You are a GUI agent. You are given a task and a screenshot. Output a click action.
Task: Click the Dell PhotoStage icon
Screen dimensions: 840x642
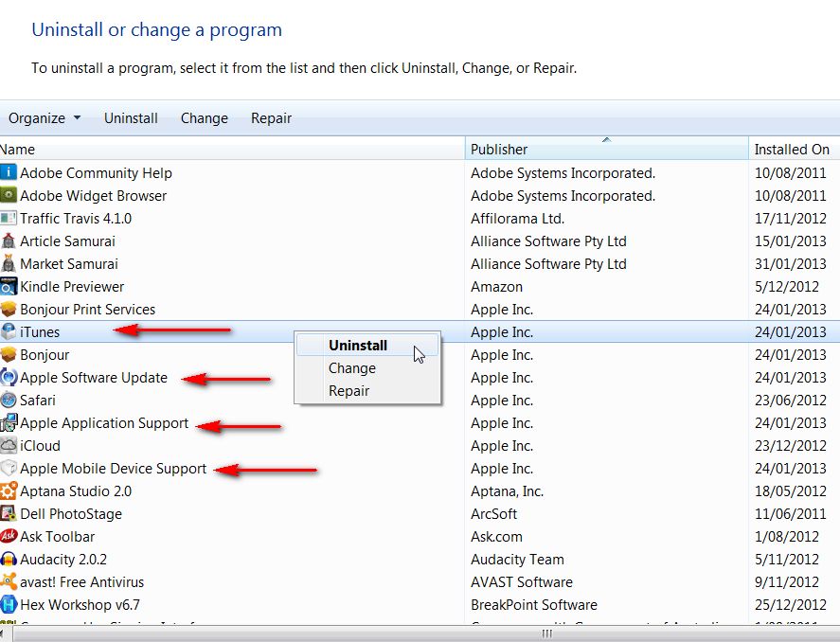coord(8,513)
